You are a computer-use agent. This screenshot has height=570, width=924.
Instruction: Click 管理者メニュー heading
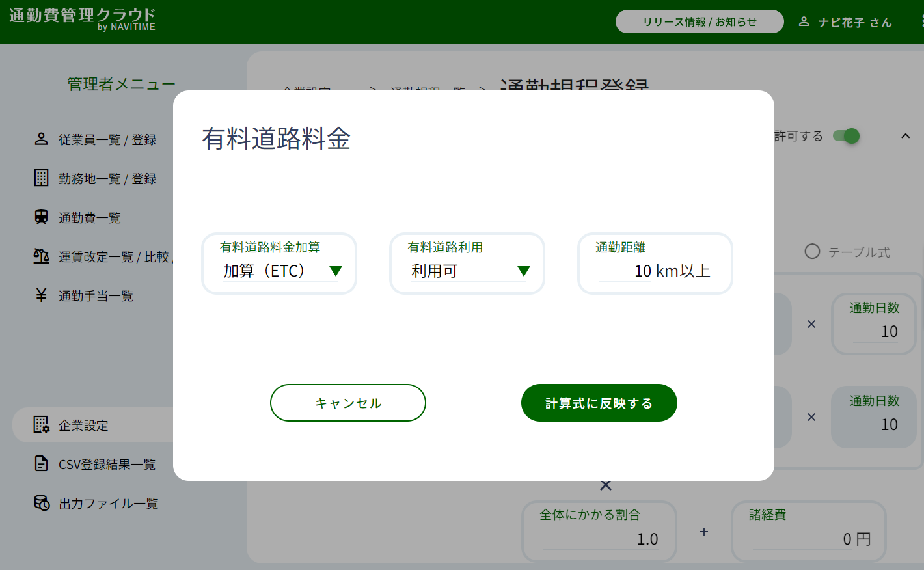coord(121,84)
